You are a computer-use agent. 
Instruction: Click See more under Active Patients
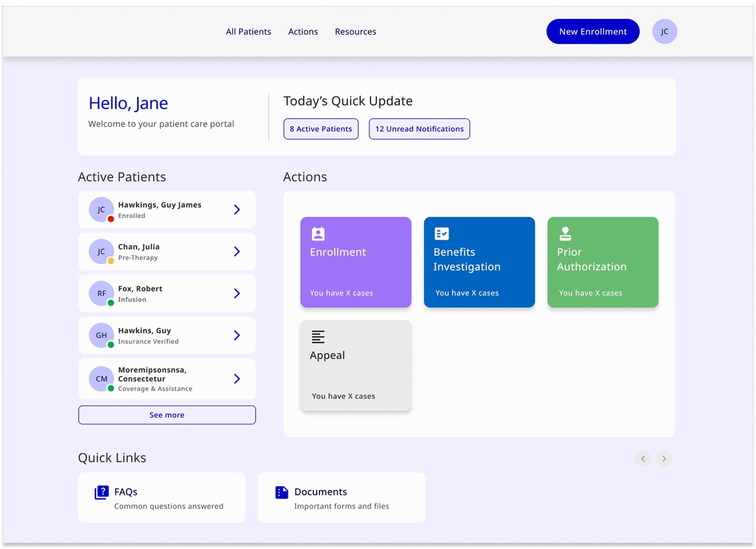point(167,415)
